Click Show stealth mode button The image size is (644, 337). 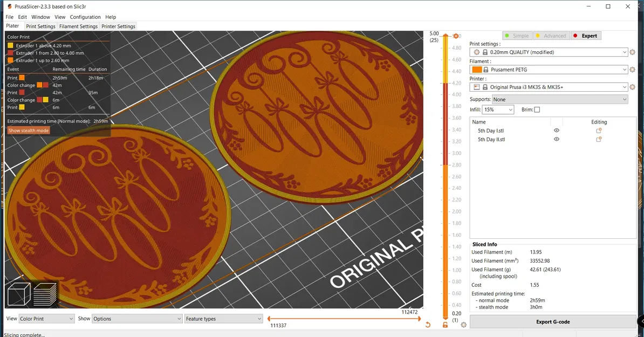(29, 130)
